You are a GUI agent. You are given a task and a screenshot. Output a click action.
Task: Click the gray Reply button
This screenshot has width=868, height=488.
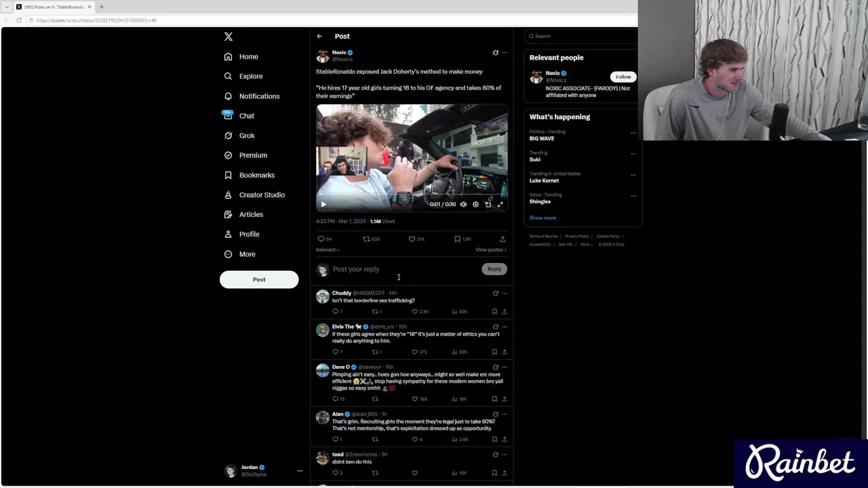tap(494, 269)
